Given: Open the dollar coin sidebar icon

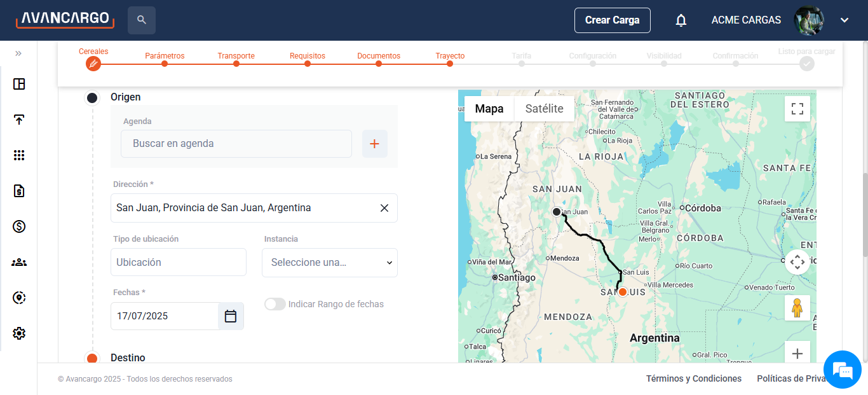Looking at the screenshot, I should coord(19,226).
